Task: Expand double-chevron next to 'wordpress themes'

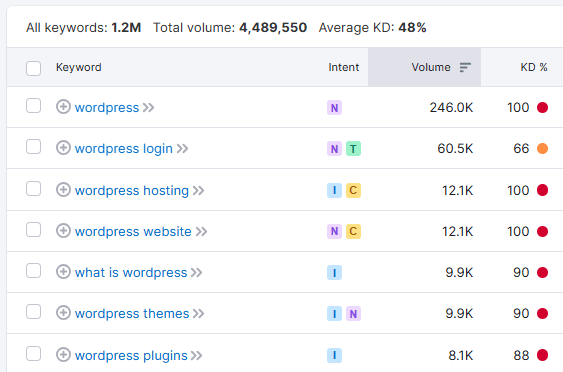Action: coord(198,313)
